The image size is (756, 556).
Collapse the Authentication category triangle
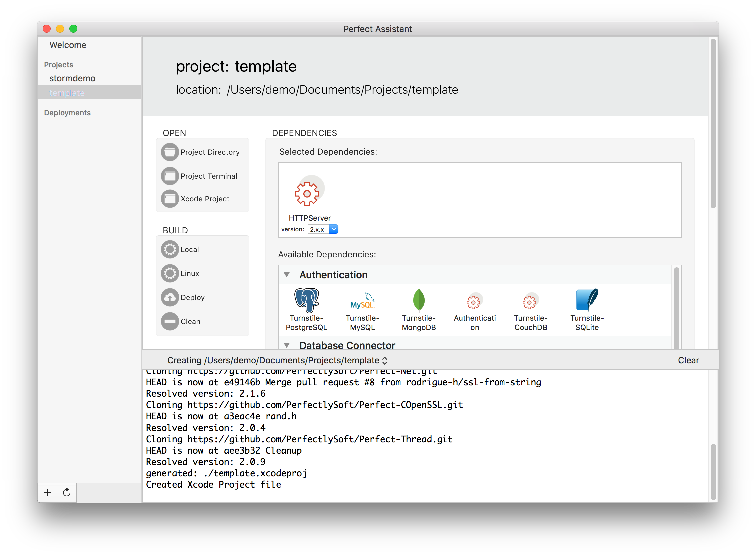tap(287, 275)
